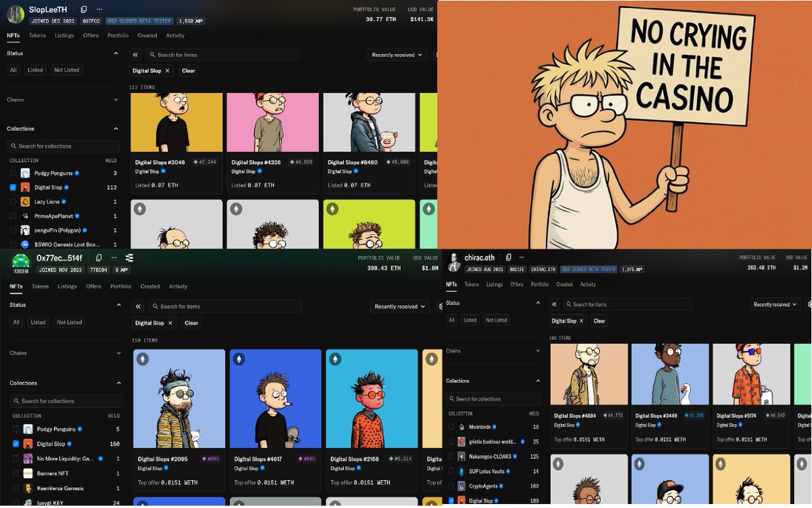Screen dimensions: 812x508
Task: Open Activity tab in SlopLeeTH profile
Action: [175, 35]
